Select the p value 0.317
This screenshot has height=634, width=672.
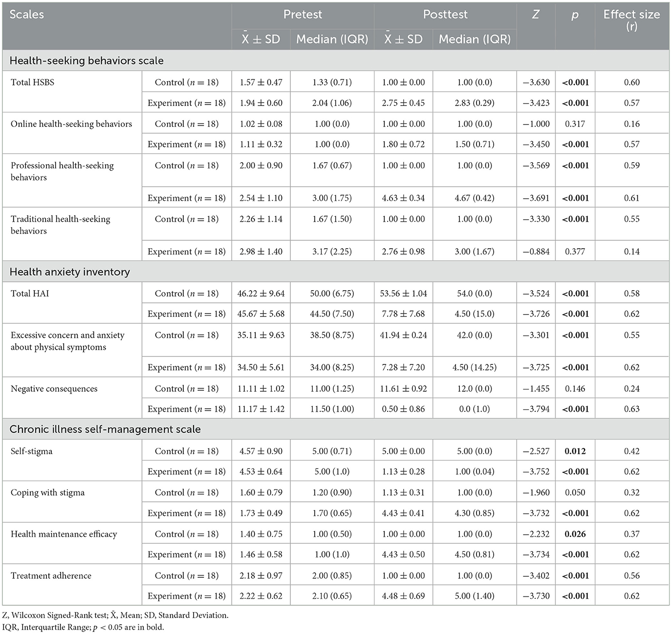pyautogui.click(x=575, y=124)
